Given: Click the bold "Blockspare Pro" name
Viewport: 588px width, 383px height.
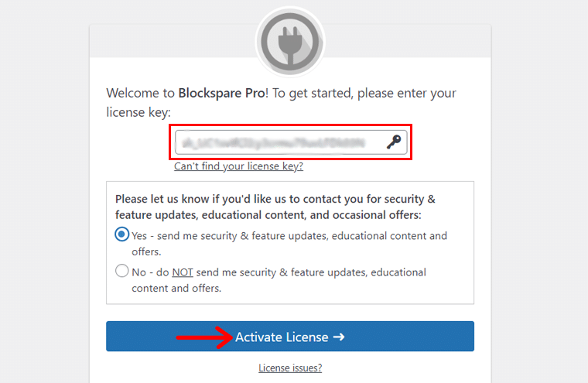Looking at the screenshot, I should coord(222,93).
